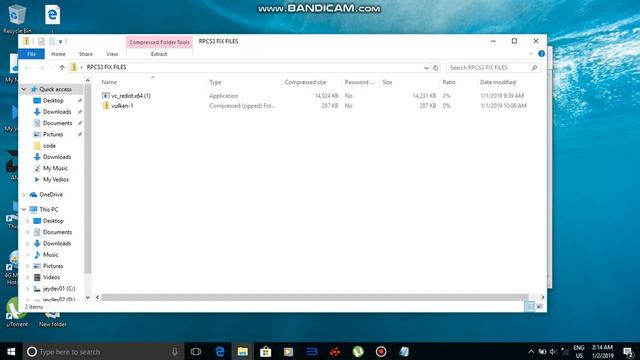Open Recycle Bin on desktop
Image resolution: width=640 pixels, height=360 pixels.
click(17, 19)
